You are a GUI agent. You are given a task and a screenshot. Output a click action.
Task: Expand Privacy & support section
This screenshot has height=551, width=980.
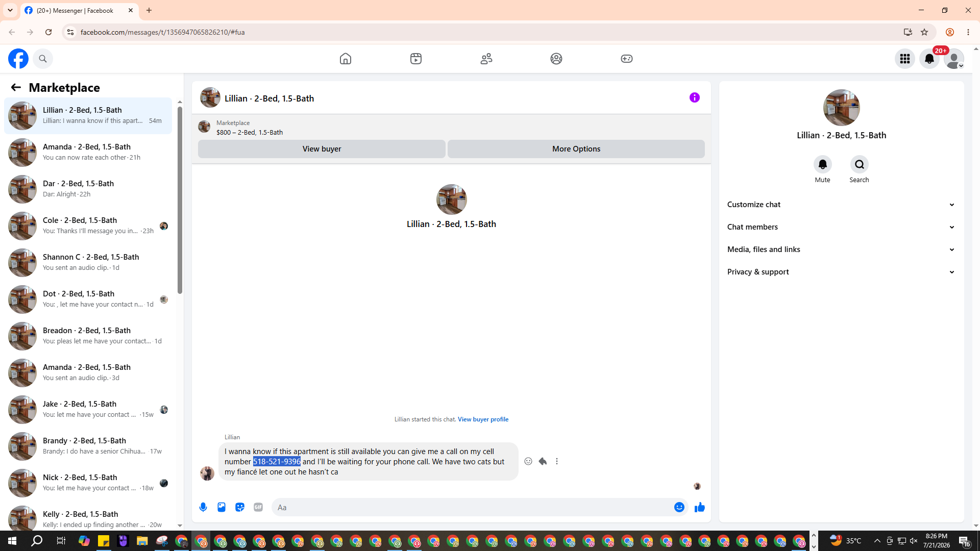point(841,272)
